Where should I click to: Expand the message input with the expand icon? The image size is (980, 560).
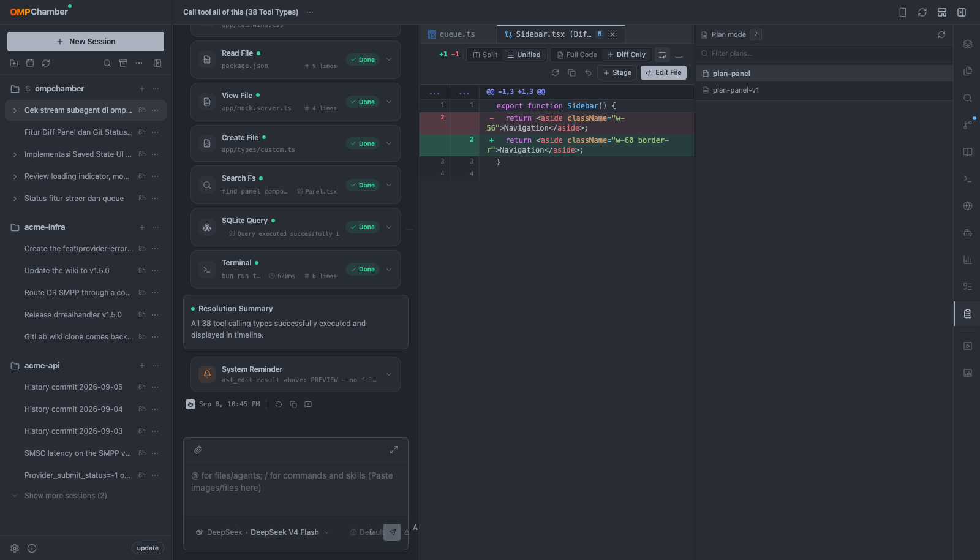coord(394,450)
